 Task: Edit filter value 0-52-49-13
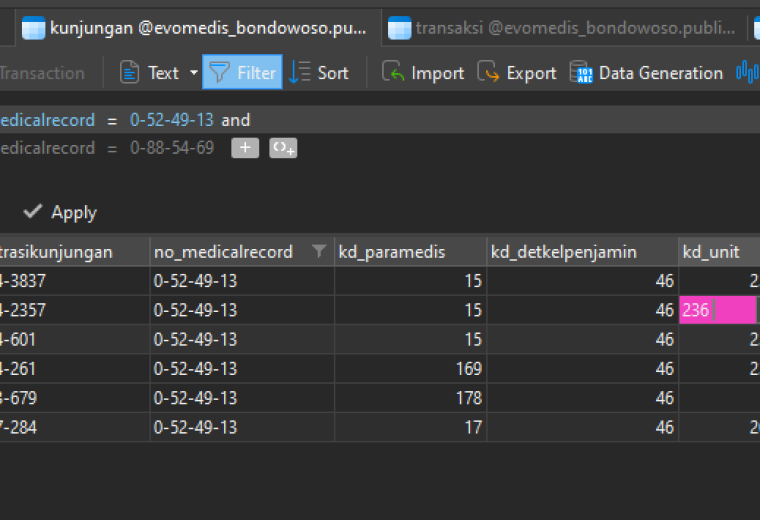point(172,120)
